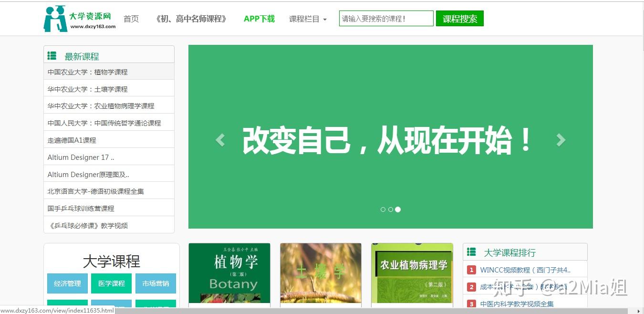The width and height of the screenshot is (644, 314).
Task: Expand the 课程栏目 dropdown caret
Action: pos(325,20)
